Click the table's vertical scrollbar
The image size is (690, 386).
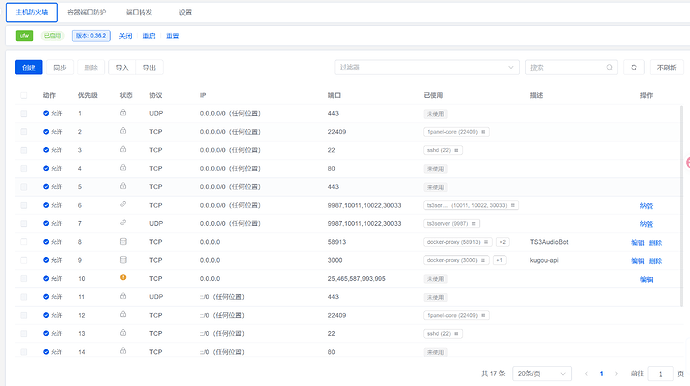pos(682,206)
